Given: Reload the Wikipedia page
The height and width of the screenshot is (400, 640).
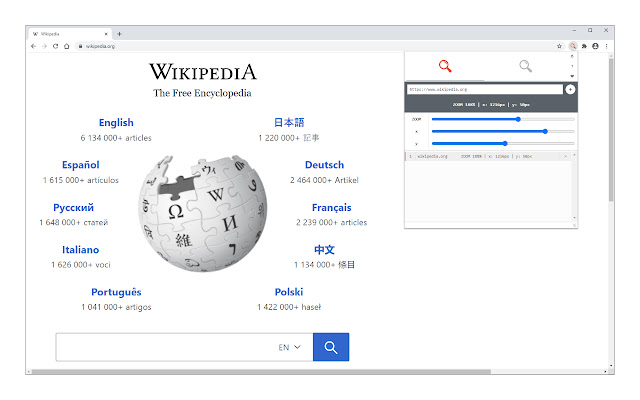Looking at the screenshot, I should point(56,46).
